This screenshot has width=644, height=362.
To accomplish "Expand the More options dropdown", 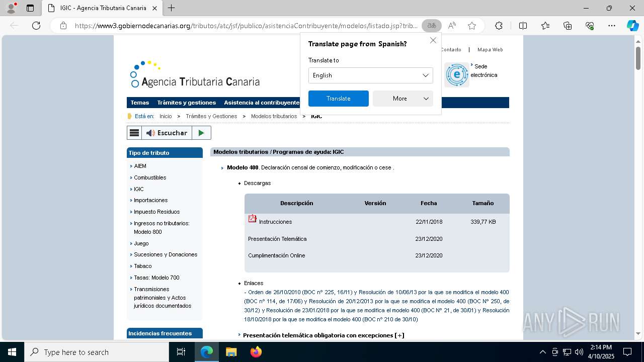I will [403, 99].
